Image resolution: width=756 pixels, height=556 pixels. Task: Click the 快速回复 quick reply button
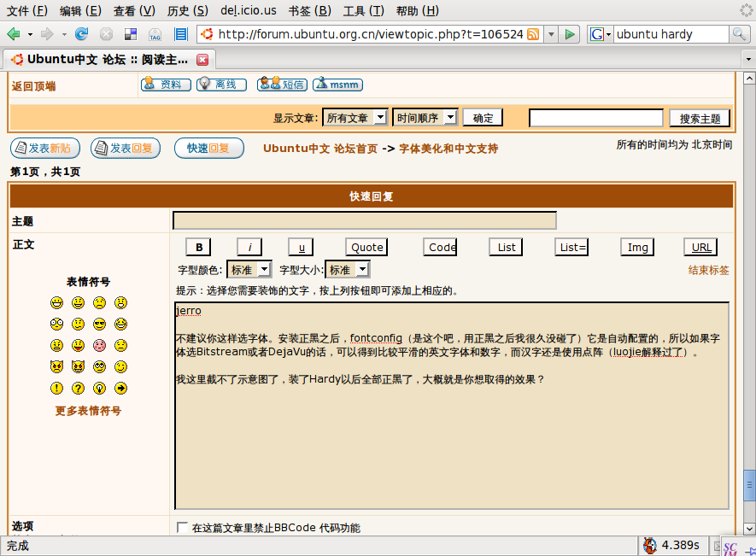[209, 148]
